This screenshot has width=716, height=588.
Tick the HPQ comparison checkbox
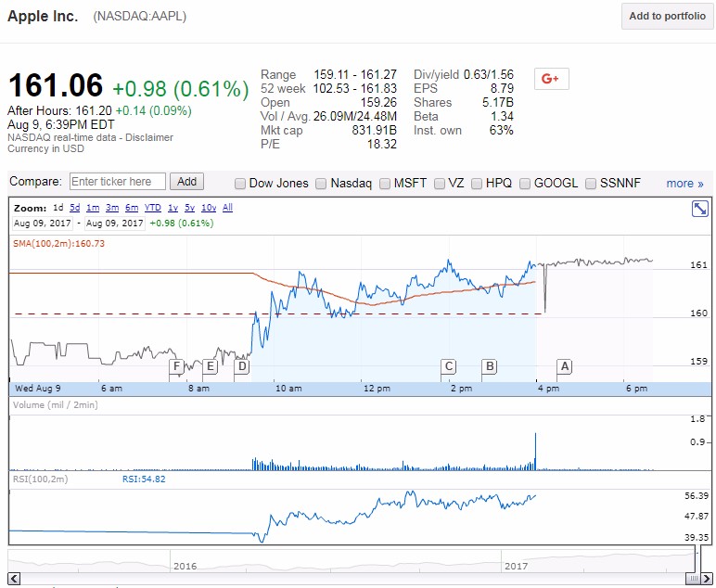pos(477,184)
